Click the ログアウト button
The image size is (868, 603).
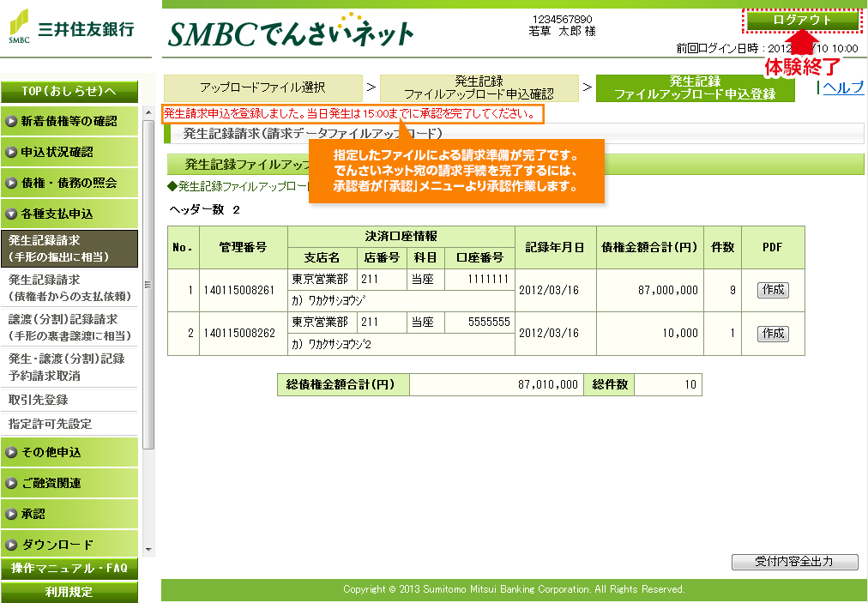(802, 21)
